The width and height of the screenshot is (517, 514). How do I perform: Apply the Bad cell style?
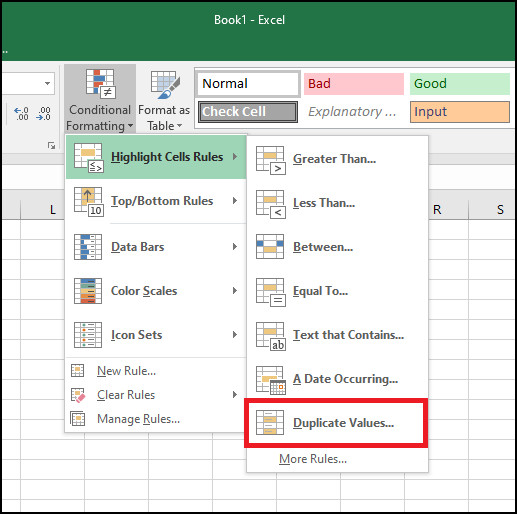pos(354,83)
